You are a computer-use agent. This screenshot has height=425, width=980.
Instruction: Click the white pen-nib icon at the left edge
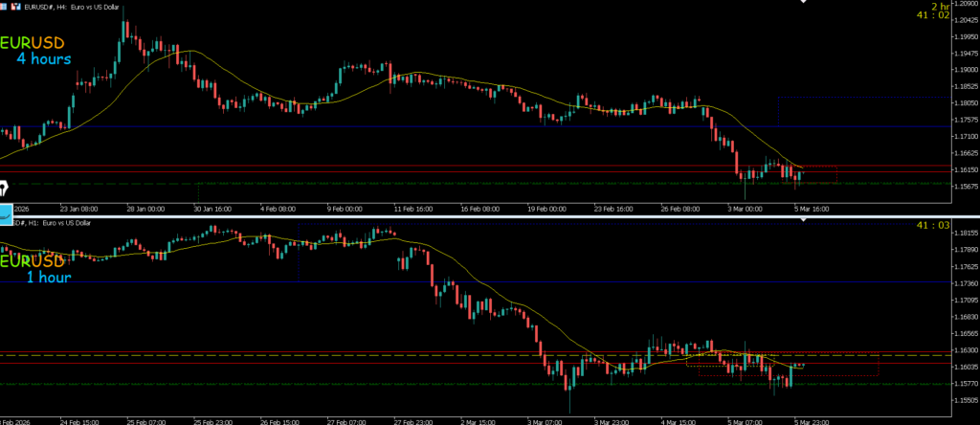(4, 187)
